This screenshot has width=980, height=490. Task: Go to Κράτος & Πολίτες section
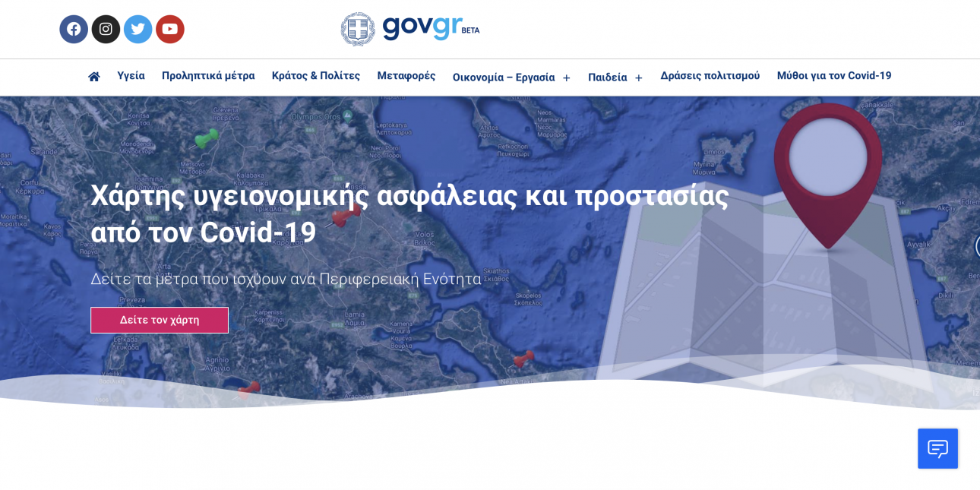tap(316, 76)
